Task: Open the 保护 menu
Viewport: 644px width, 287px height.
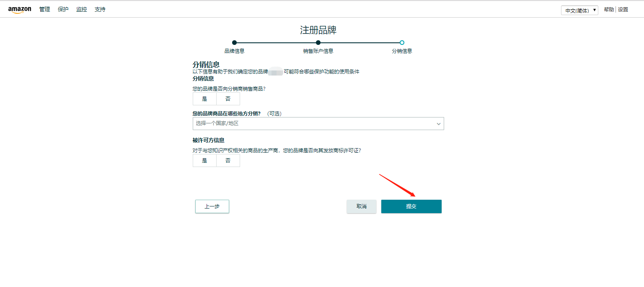Action: pos(63,9)
